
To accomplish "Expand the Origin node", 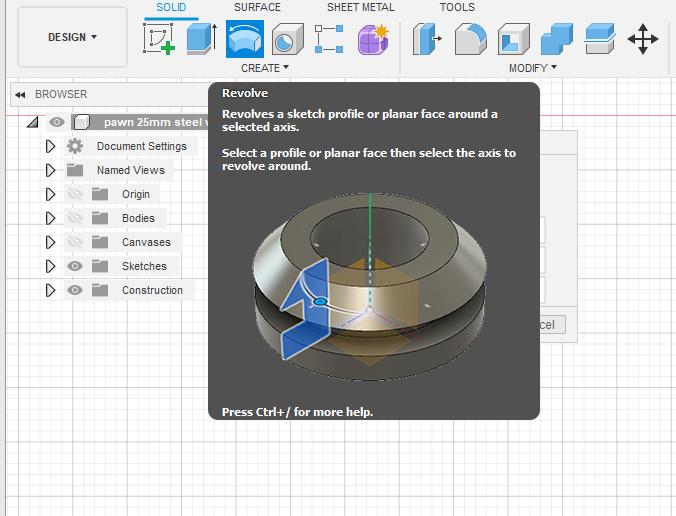I will click(50, 194).
